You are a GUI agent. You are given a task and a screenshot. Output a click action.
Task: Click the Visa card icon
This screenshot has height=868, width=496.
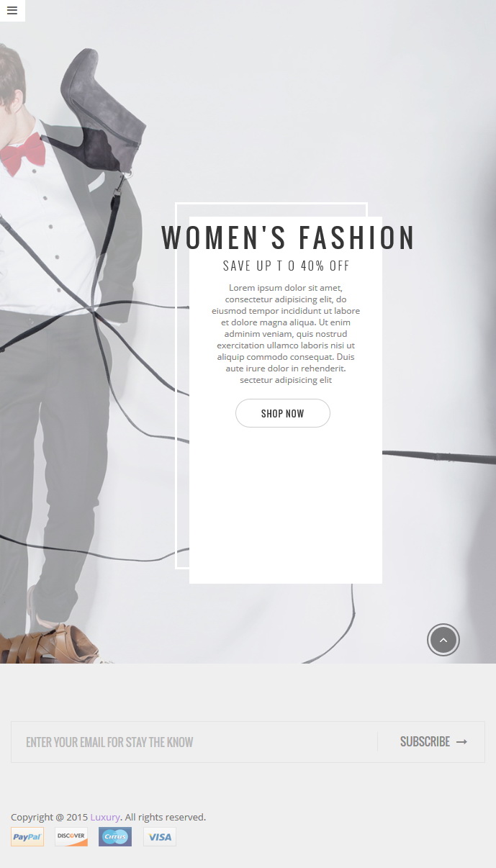coord(160,837)
